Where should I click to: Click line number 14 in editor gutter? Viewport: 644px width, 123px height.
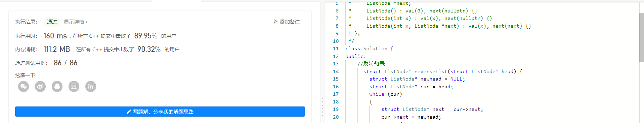pyautogui.click(x=336, y=71)
